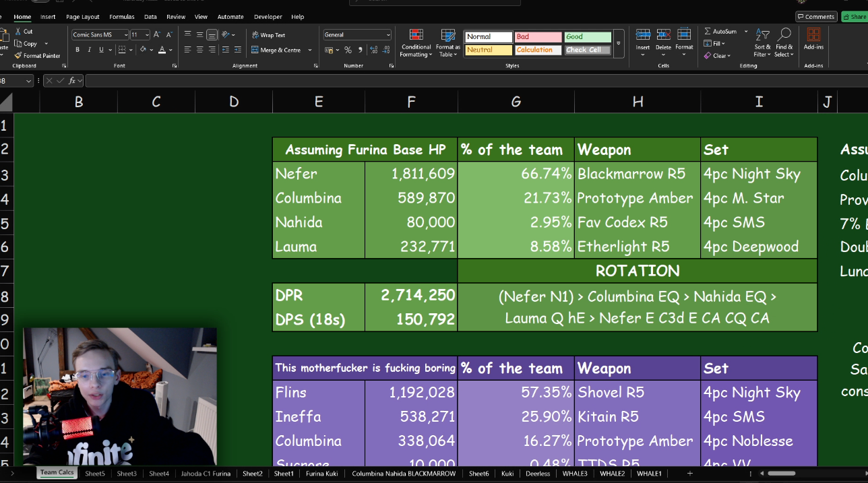Click the Cut scissors icon
The height and width of the screenshot is (483, 868).
coord(18,32)
